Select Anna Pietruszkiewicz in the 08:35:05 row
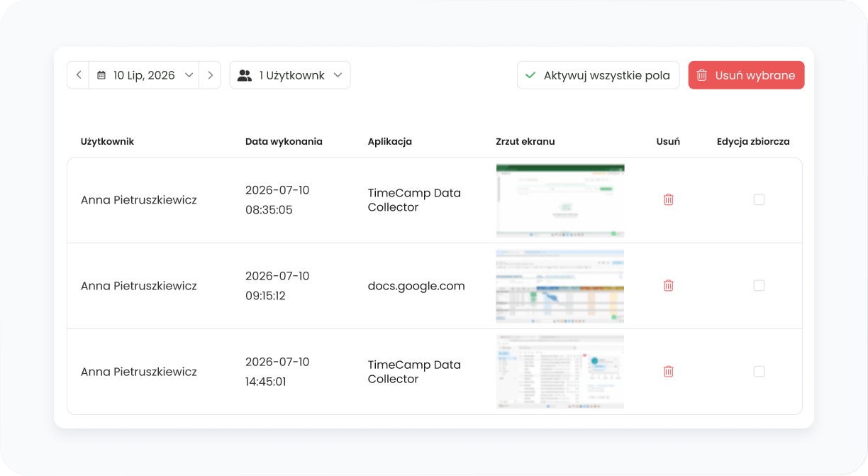Screen dimensions: 868x476 tap(139, 200)
